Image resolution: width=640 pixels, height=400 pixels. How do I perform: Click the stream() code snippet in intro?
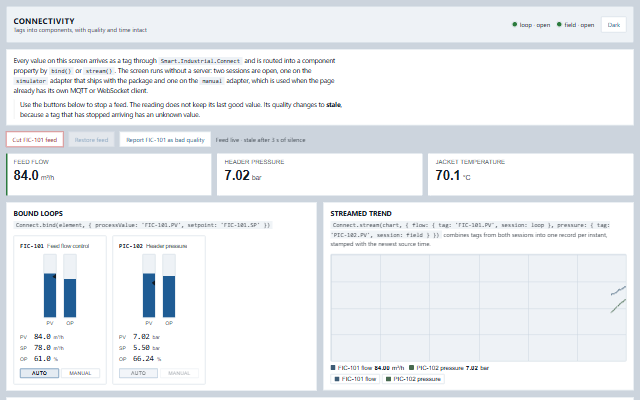coord(98,71)
